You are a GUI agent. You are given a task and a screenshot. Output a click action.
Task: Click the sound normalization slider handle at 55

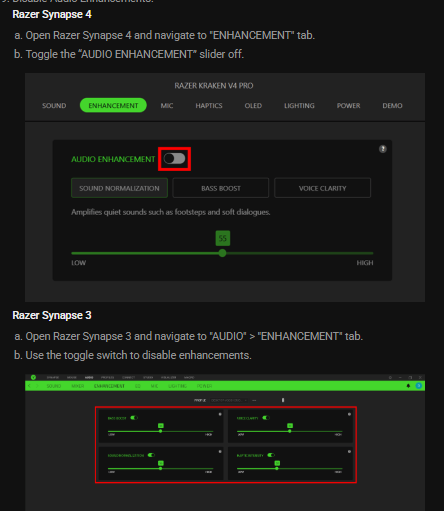pyautogui.click(x=222, y=253)
